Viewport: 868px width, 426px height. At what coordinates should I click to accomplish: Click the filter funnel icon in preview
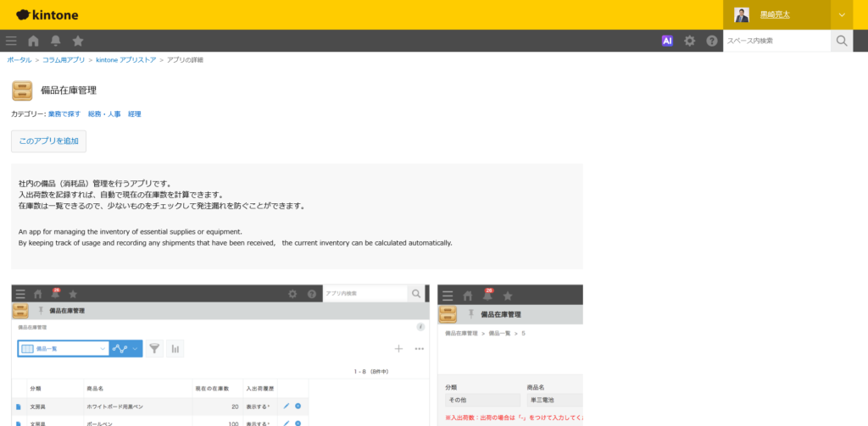[x=154, y=349]
